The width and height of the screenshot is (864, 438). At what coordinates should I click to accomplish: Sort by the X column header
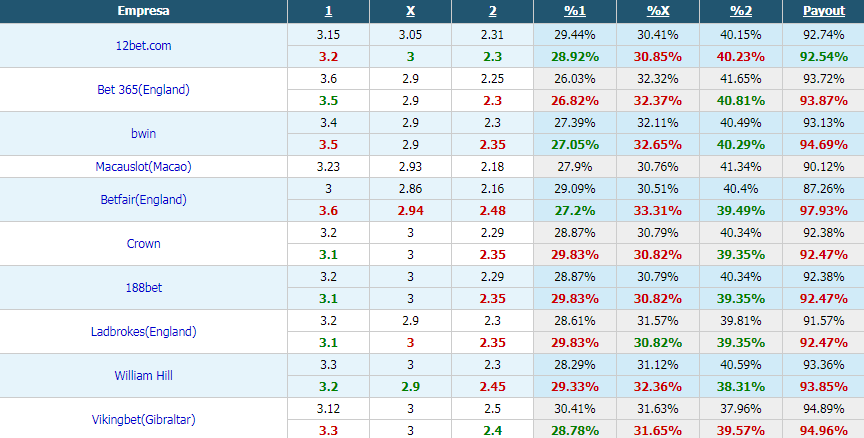(410, 11)
